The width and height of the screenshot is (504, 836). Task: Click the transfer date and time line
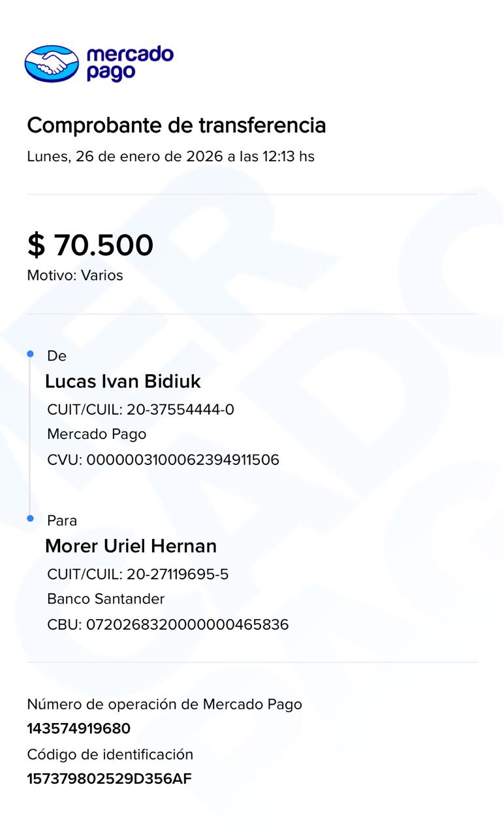point(170,157)
